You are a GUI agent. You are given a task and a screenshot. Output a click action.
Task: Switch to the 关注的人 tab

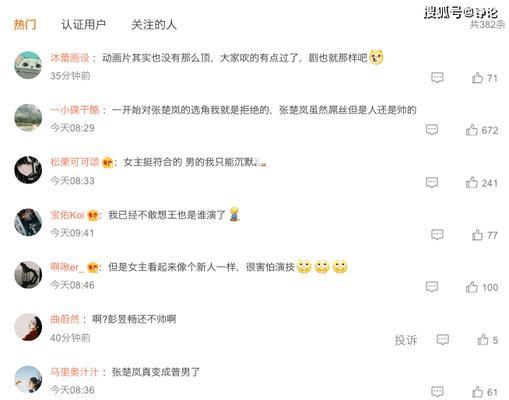pyautogui.click(x=154, y=24)
